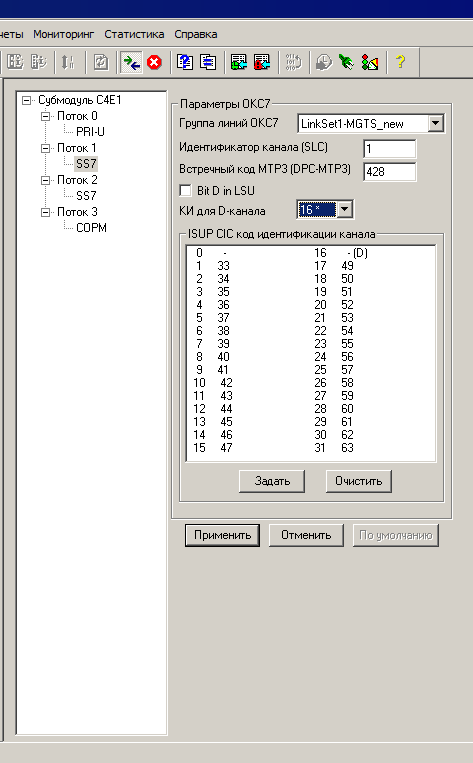The image size is (473, 763).
Task: Click the window with red arrow icon
Action: pos(262,62)
